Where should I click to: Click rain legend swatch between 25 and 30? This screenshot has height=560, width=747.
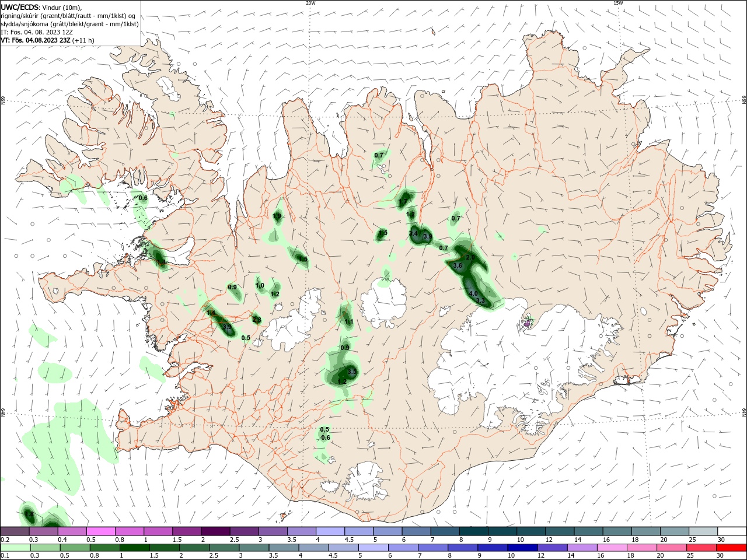[x=701, y=548]
